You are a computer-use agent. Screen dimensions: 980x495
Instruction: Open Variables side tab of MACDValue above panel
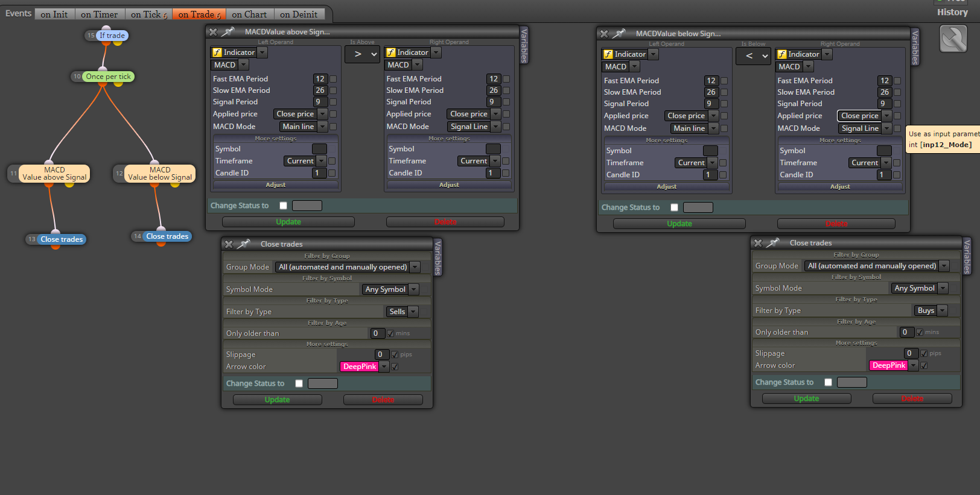coord(524,45)
